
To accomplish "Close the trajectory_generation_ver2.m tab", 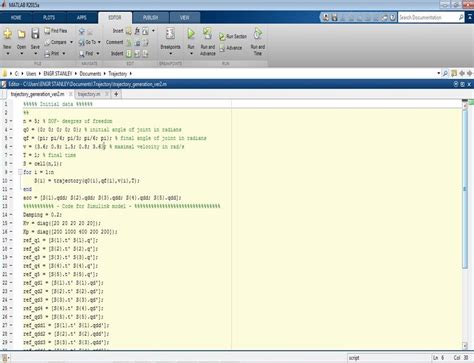I will click(71, 94).
